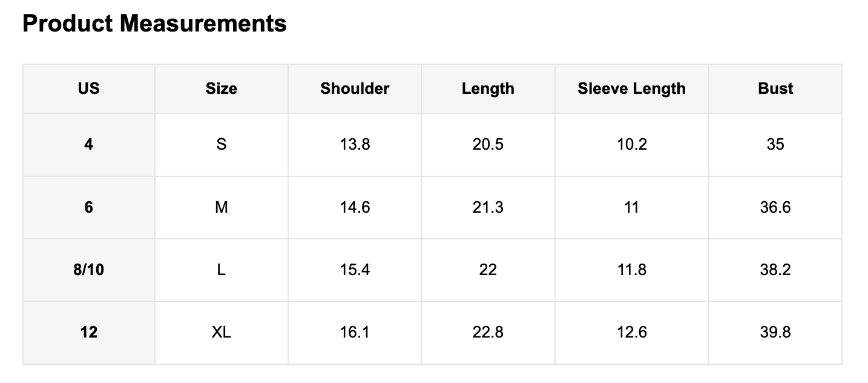
Task: Click the Length column header
Action: pyautogui.click(x=488, y=88)
